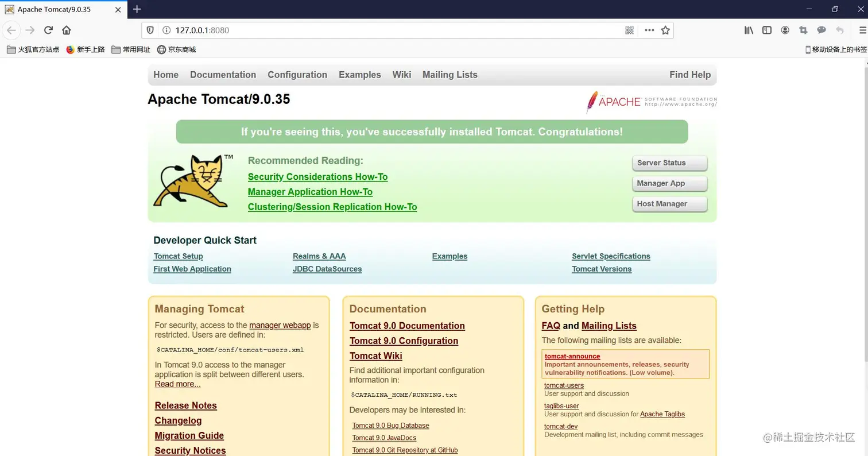The height and width of the screenshot is (456, 868).
Task: Bookmark this page with the star icon
Action: pos(665,30)
